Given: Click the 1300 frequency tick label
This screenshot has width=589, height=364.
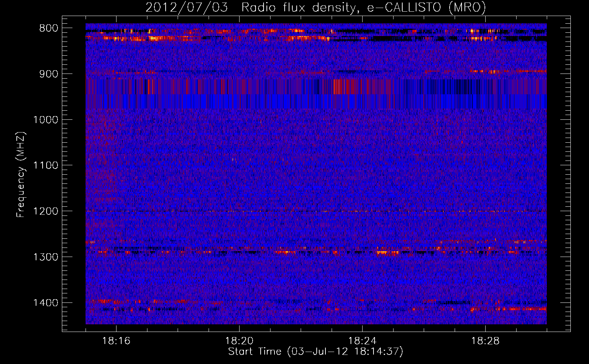Looking at the screenshot, I should click(46, 257).
